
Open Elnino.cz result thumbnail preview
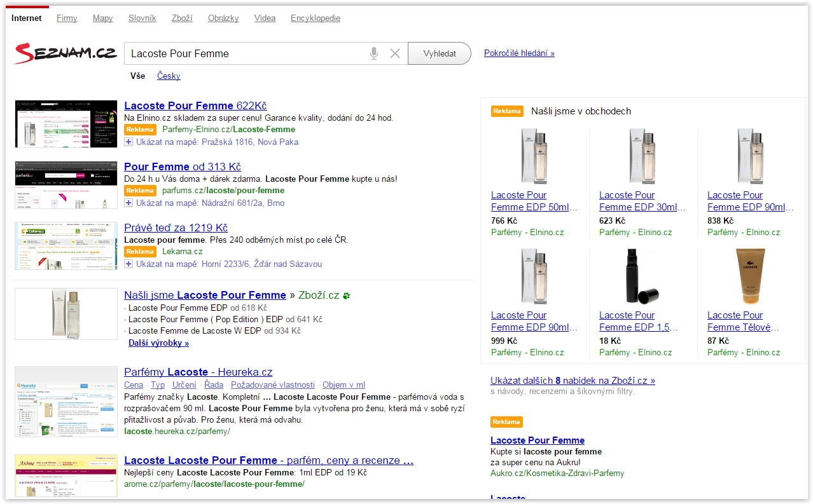(x=66, y=124)
